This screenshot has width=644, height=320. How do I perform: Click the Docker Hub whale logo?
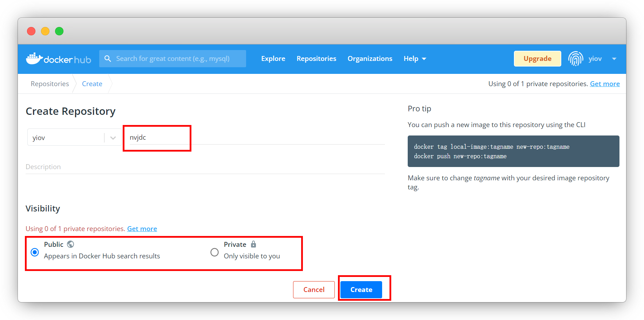(34, 59)
